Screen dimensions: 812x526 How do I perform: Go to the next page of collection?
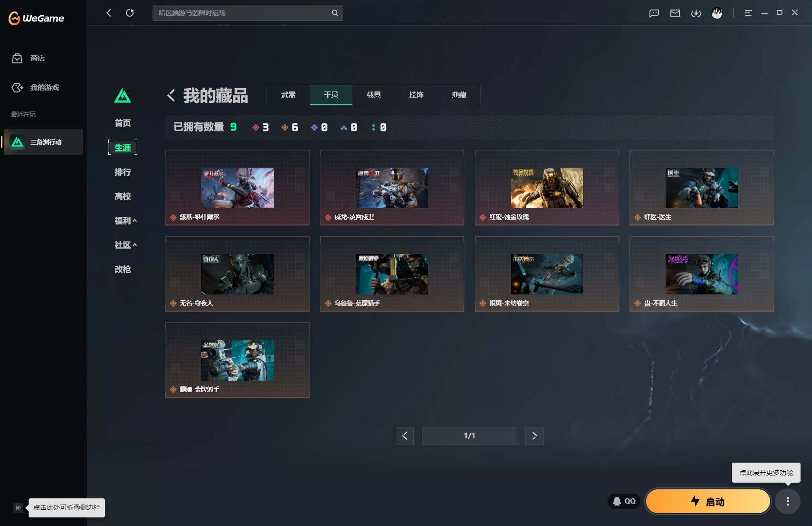point(534,436)
